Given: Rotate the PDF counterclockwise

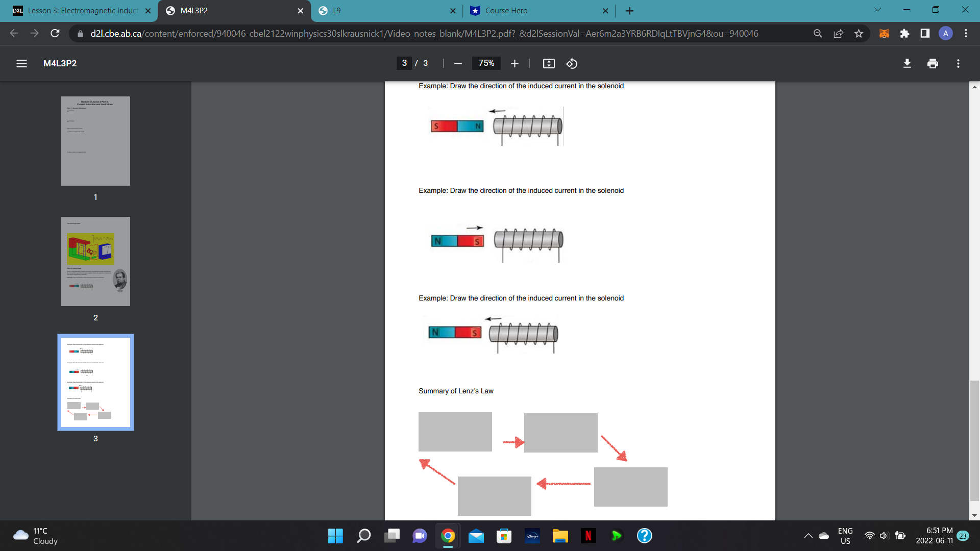Looking at the screenshot, I should pos(571,63).
